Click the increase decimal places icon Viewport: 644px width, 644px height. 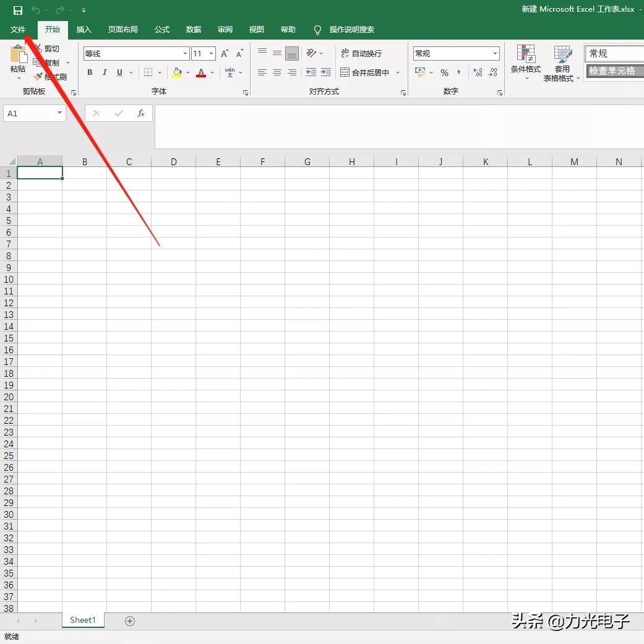tap(477, 72)
